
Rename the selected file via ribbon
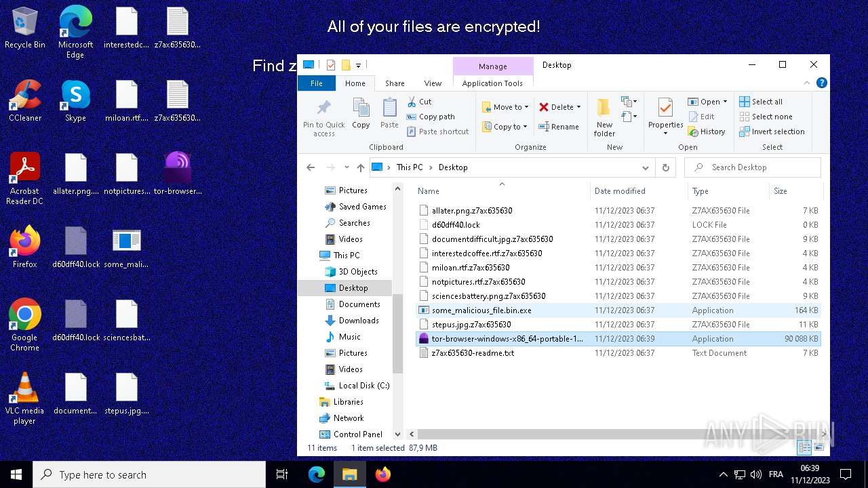(559, 127)
